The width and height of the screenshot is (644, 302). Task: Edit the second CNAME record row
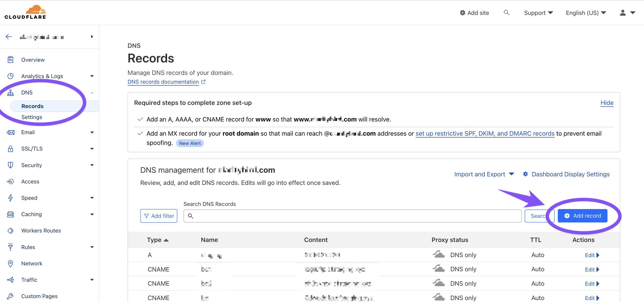pyautogui.click(x=592, y=283)
